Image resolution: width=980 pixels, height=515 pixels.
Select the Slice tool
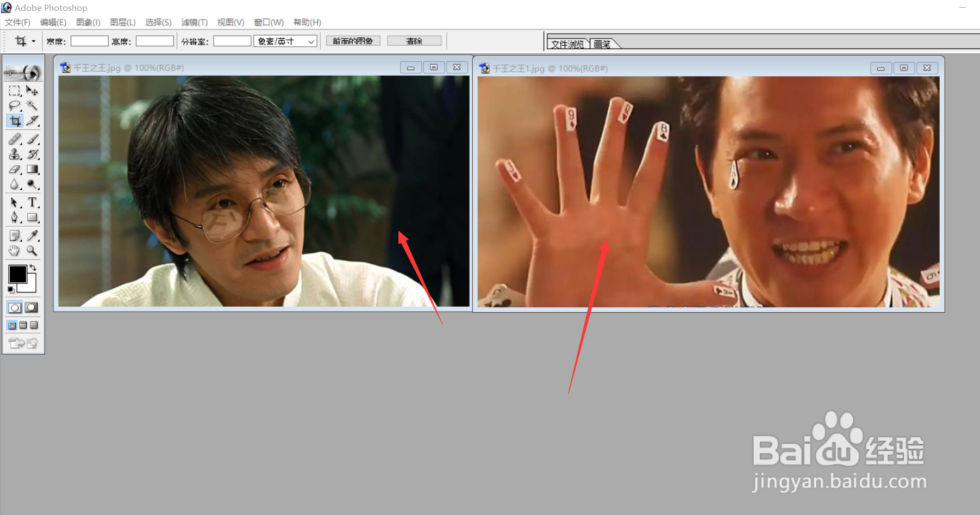[x=32, y=121]
